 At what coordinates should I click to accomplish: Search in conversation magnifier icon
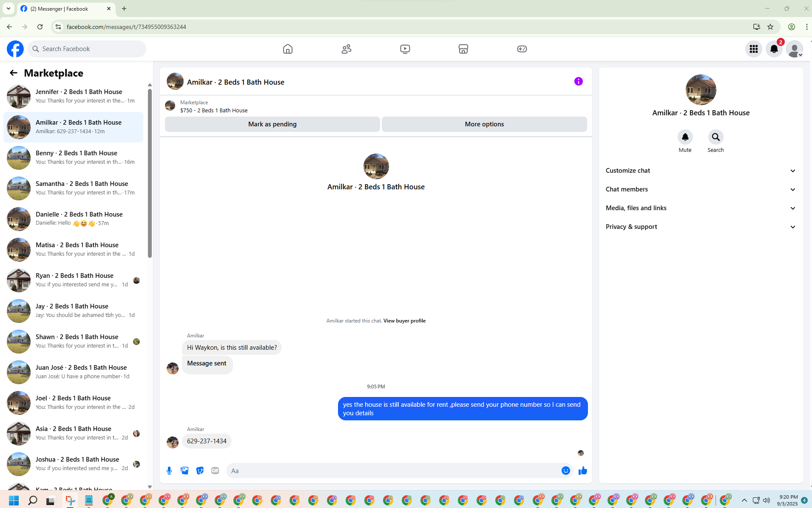(716, 137)
